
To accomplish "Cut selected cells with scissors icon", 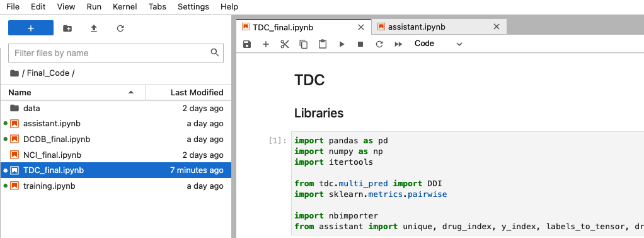I will 285,44.
